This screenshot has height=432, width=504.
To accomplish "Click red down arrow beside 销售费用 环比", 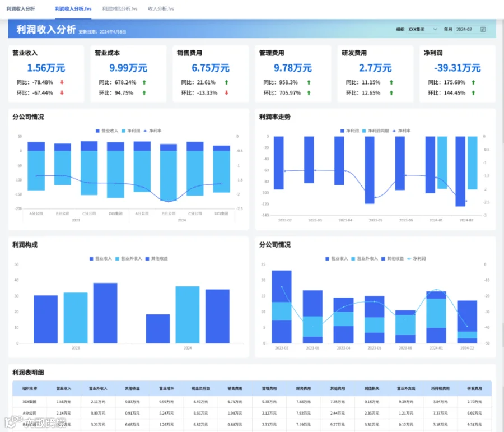I will (227, 93).
